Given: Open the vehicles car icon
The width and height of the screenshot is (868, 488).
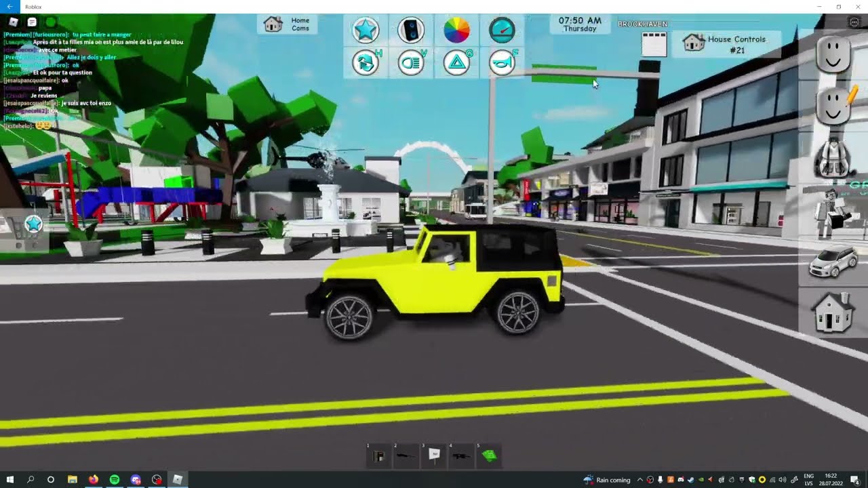Looking at the screenshot, I should click(x=833, y=262).
